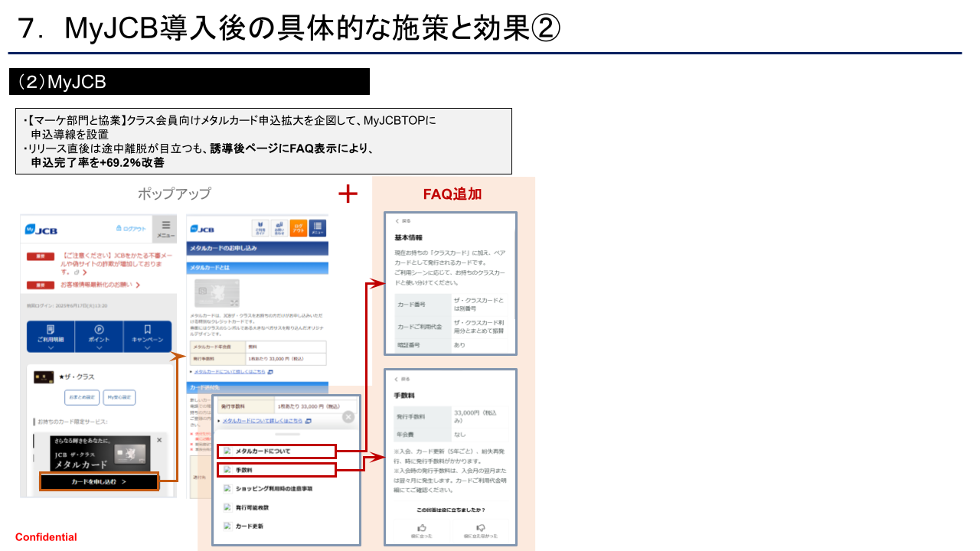Go back from the 基本情報 FAQ page
Image resolution: width=980 pixels, height=551 pixels.
coord(403,220)
